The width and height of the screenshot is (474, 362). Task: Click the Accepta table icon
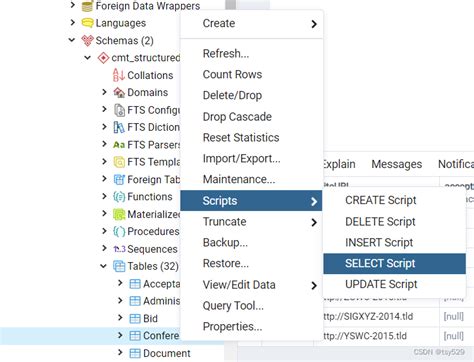click(135, 284)
